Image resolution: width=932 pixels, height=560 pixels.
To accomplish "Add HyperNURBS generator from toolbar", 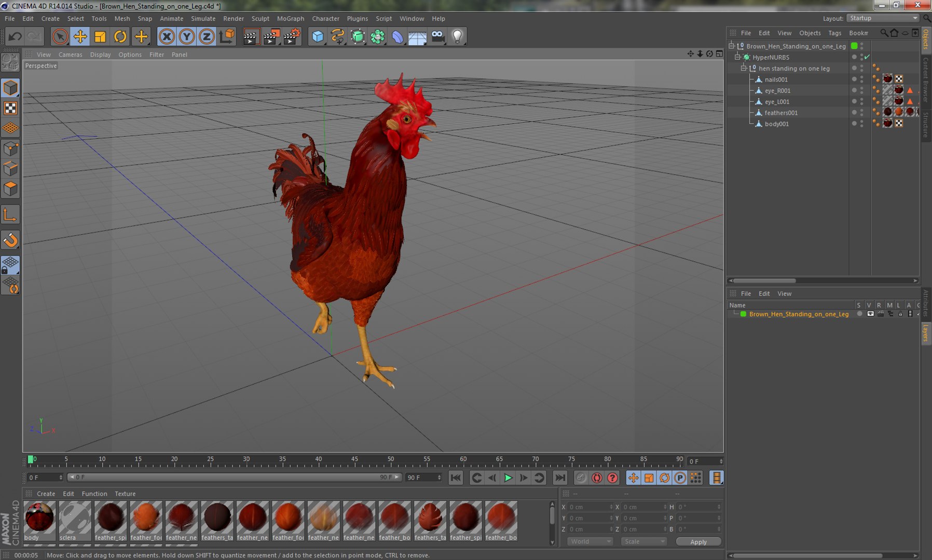I will point(358,36).
